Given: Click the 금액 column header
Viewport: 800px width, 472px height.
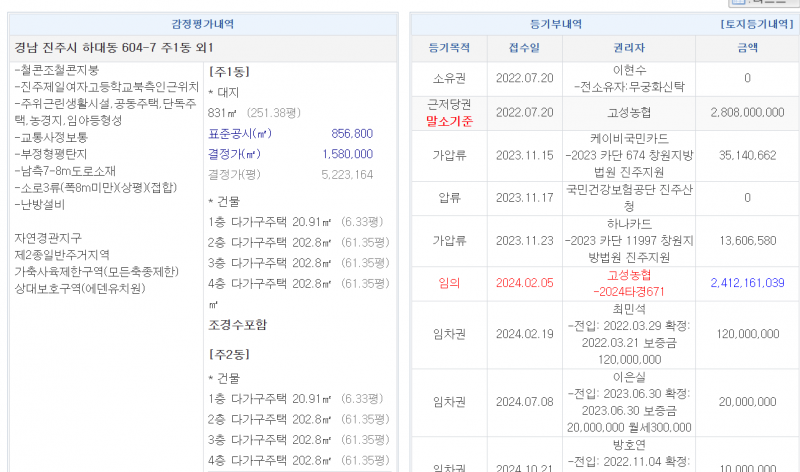Looking at the screenshot, I should click(x=747, y=47).
